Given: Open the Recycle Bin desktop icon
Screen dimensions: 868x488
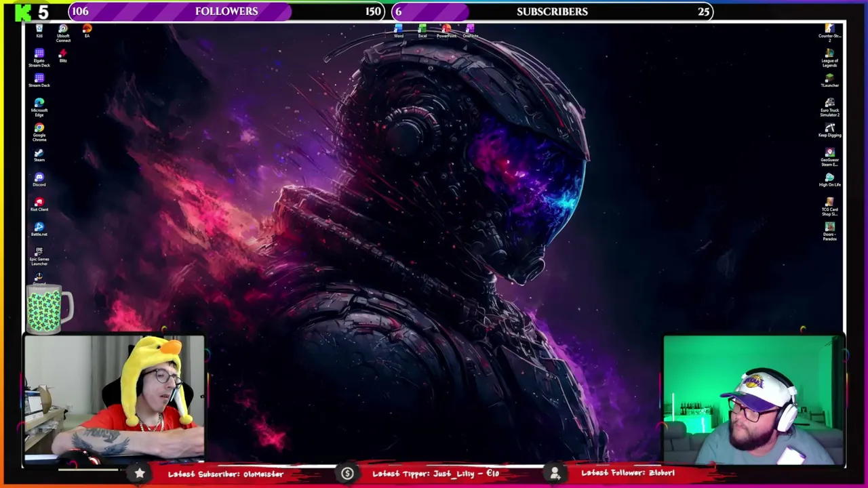Looking at the screenshot, I should (39, 30).
